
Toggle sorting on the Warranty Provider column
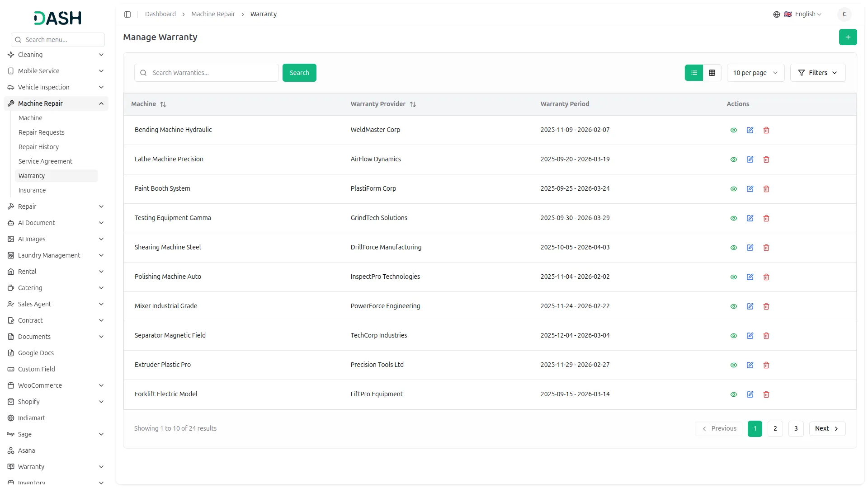412,104
